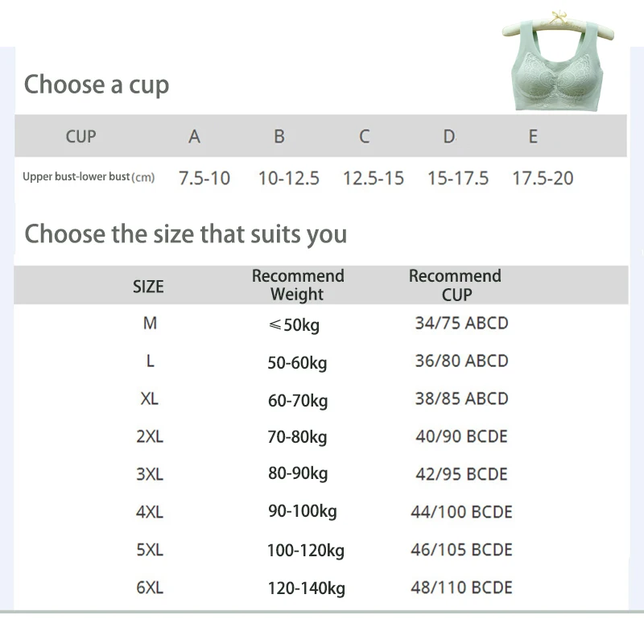Click the 50-60kg weight cell
The height and width of the screenshot is (644, 644).
pos(297,363)
